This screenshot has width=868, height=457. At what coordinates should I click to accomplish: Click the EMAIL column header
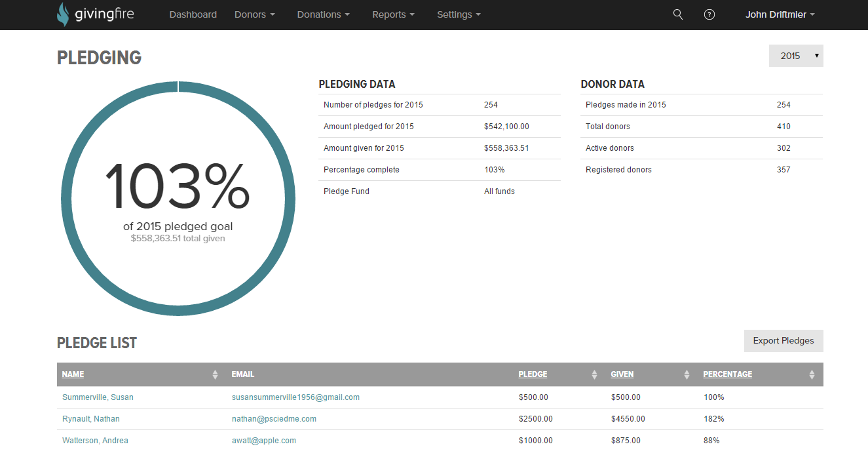click(243, 374)
